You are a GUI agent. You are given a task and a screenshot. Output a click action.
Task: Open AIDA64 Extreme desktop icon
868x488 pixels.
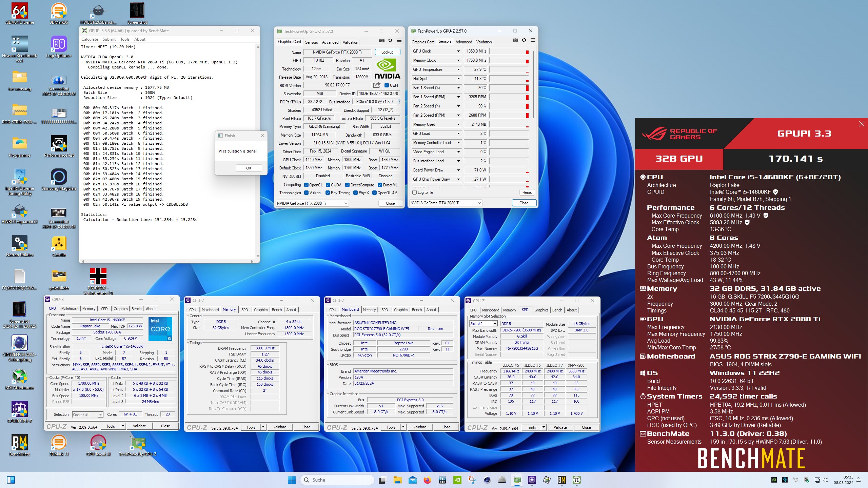coord(19,14)
